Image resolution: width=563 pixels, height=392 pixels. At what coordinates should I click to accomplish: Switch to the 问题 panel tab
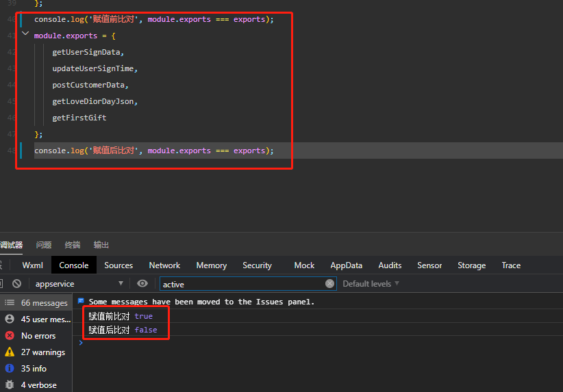tap(44, 245)
